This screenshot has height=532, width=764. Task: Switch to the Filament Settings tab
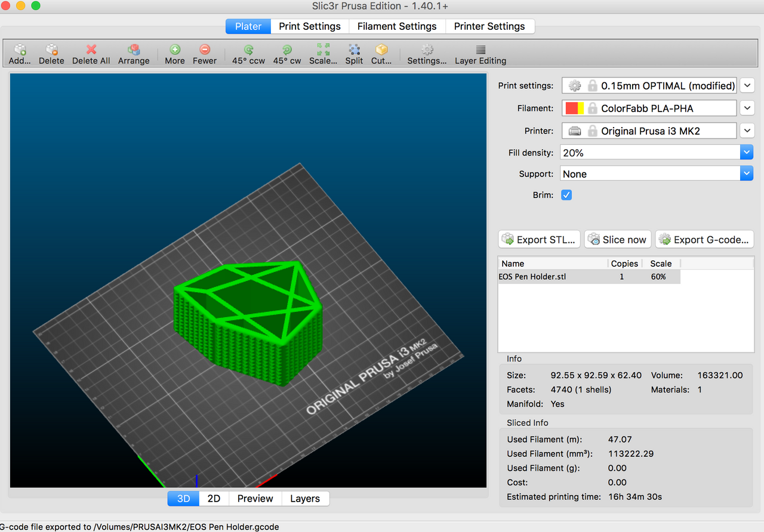pyautogui.click(x=397, y=26)
